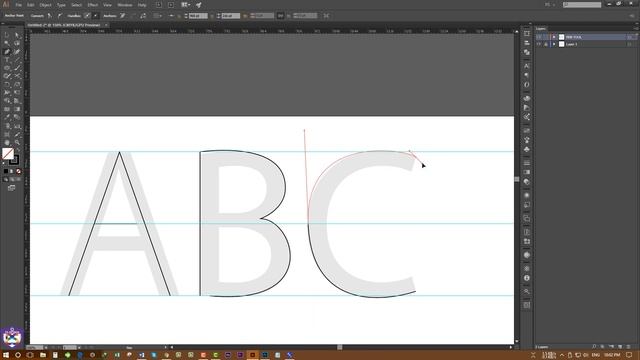This screenshot has height=360, width=640.
Task: Hide Layer 1 with eye icon
Action: point(539,44)
